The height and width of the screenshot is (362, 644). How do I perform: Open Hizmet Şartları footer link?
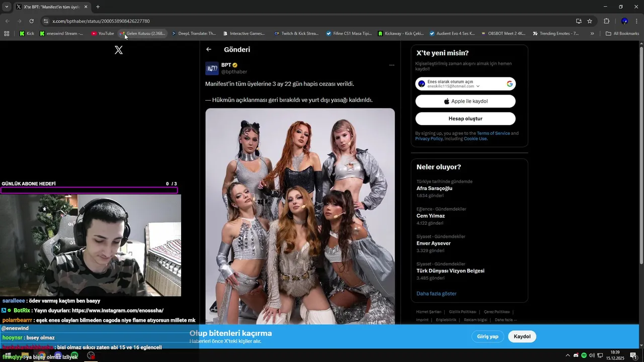[x=429, y=312]
